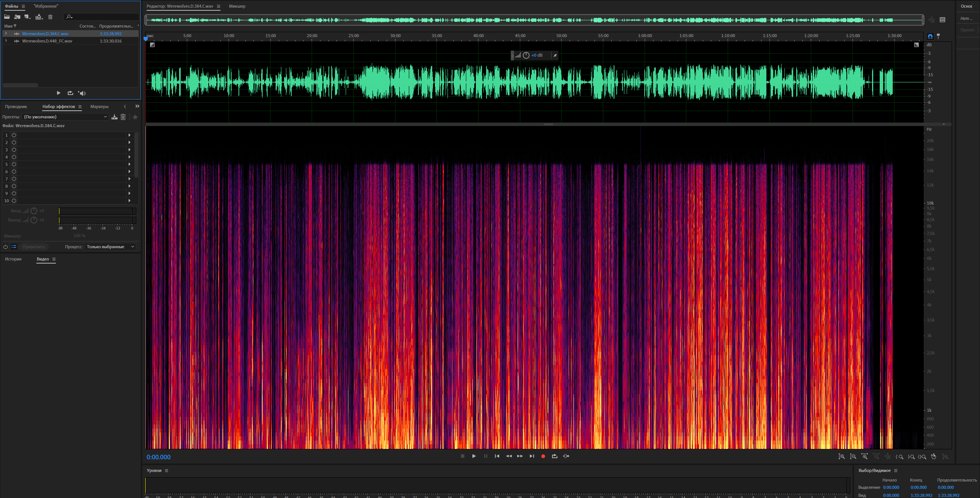Open Process dropdown Только выбранные
This screenshot has height=498, width=980.
coord(110,247)
